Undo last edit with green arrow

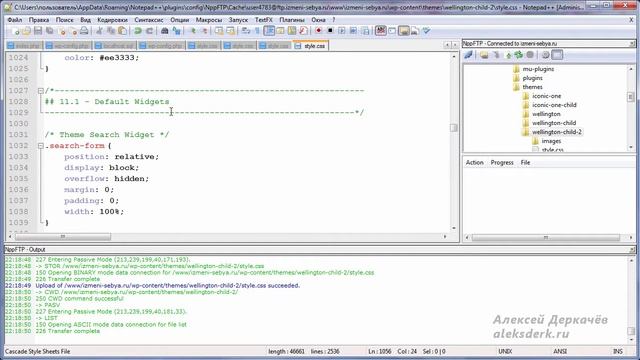138,31
